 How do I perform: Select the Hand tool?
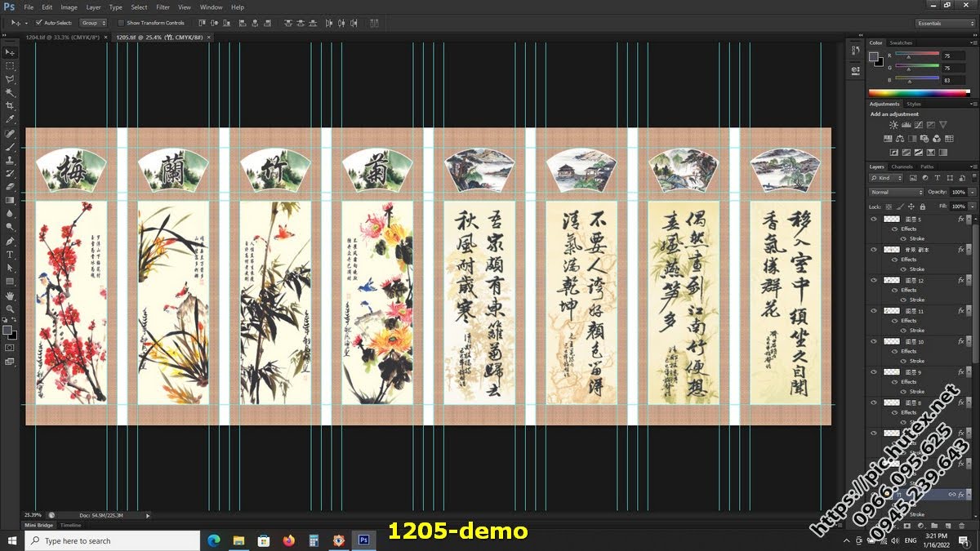[10, 295]
